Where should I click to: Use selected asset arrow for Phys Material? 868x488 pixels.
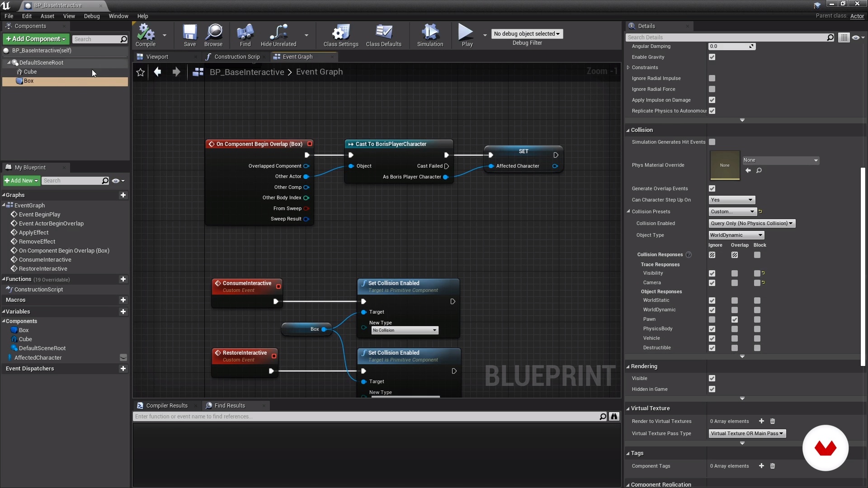point(748,171)
